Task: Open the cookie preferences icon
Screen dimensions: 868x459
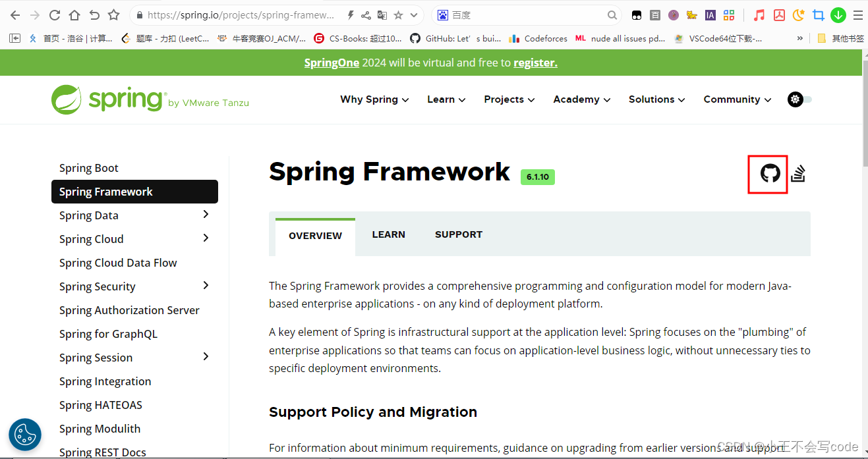Action: (25, 435)
